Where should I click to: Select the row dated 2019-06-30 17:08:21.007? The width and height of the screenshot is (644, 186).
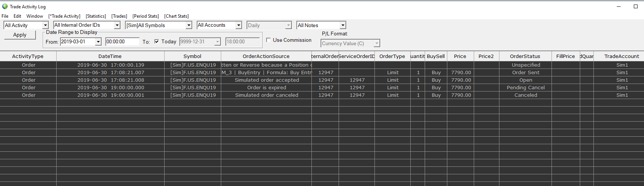click(x=322, y=73)
